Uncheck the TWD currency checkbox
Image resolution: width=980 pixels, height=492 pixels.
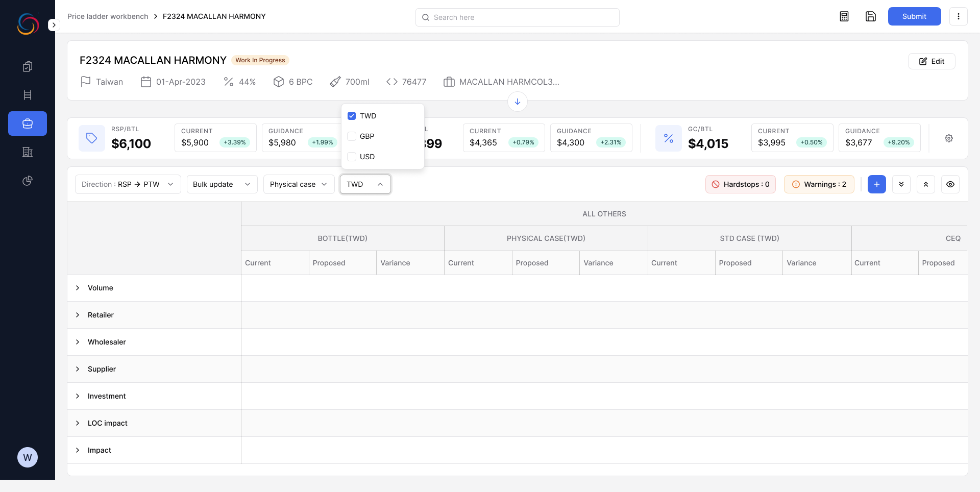coord(352,116)
